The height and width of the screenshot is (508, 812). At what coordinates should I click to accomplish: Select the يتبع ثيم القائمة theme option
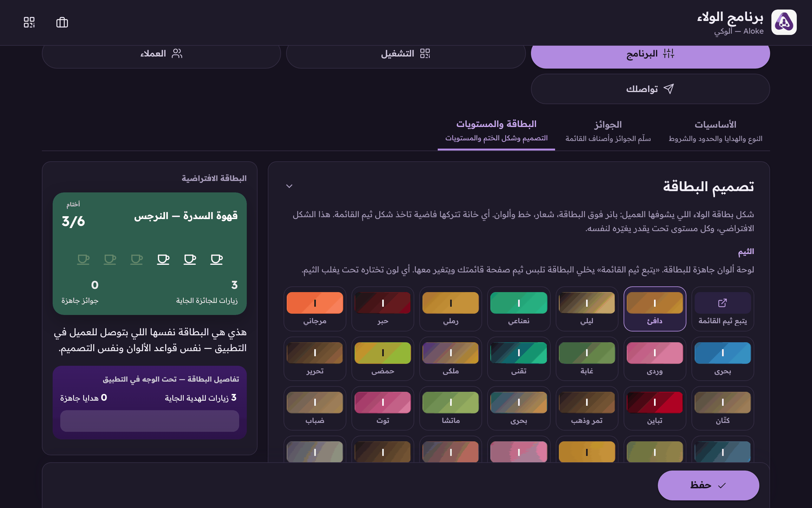click(x=723, y=309)
